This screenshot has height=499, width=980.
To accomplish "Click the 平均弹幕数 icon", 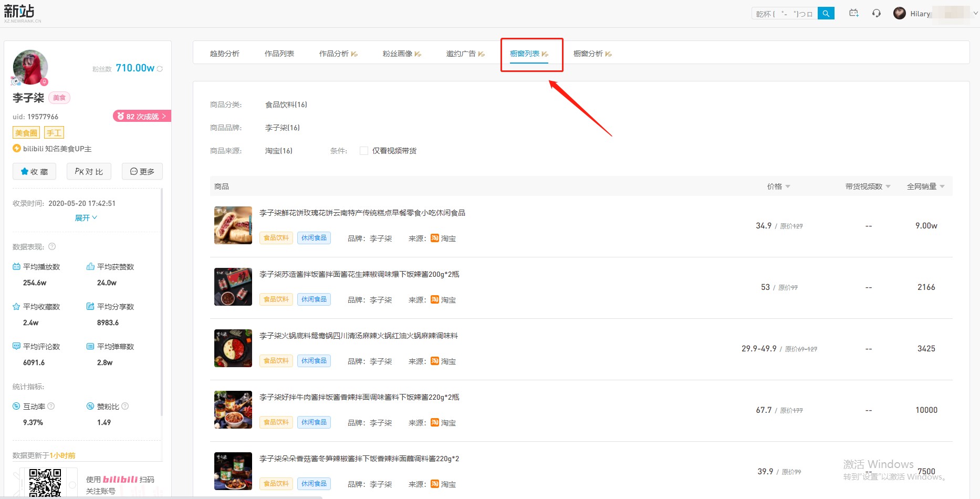I will [x=90, y=346].
